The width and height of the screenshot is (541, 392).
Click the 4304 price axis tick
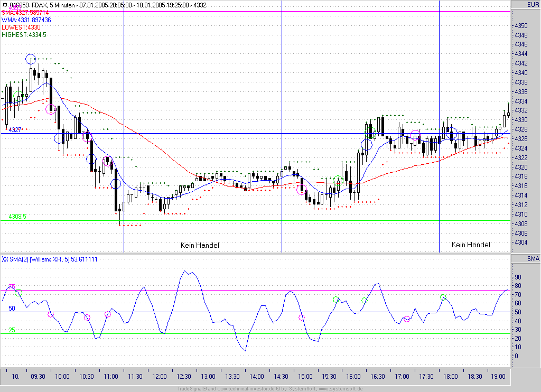click(521, 242)
